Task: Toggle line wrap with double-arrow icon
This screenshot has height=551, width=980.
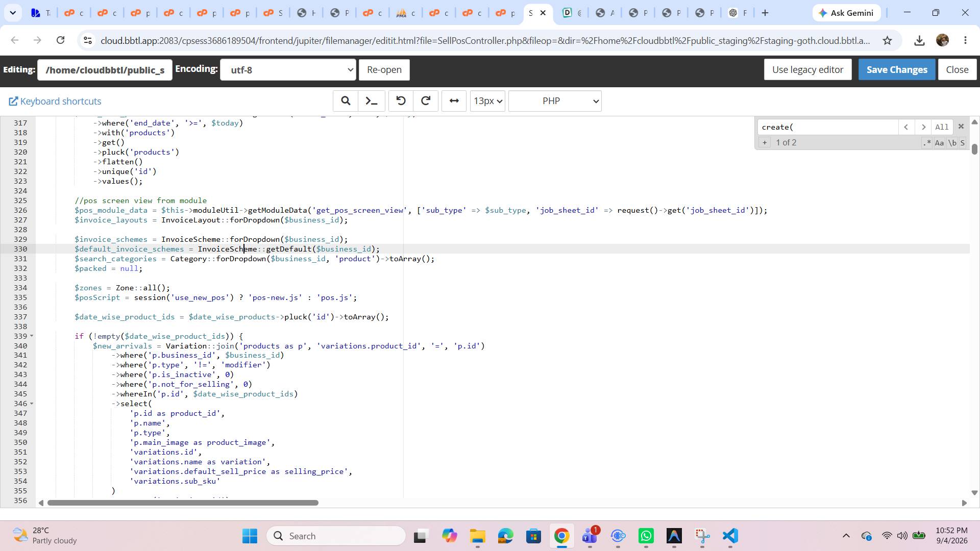Action: point(454,101)
